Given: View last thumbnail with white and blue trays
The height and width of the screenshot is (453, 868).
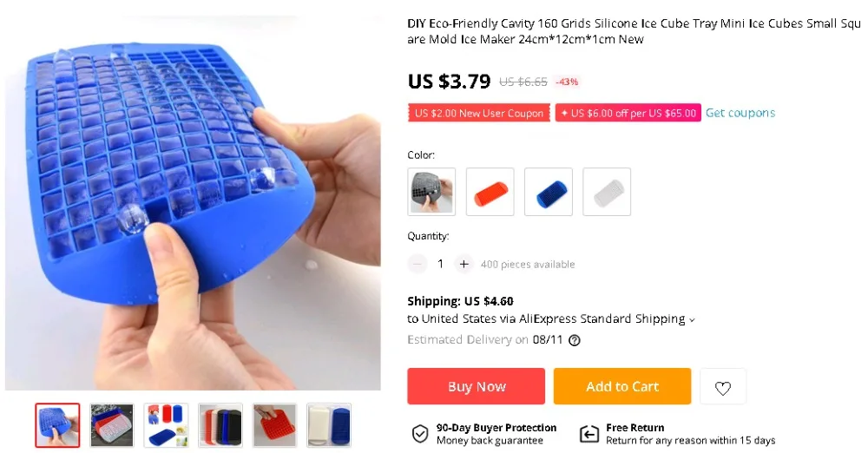Looking at the screenshot, I should pyautogui.click(x=329, y=425).
